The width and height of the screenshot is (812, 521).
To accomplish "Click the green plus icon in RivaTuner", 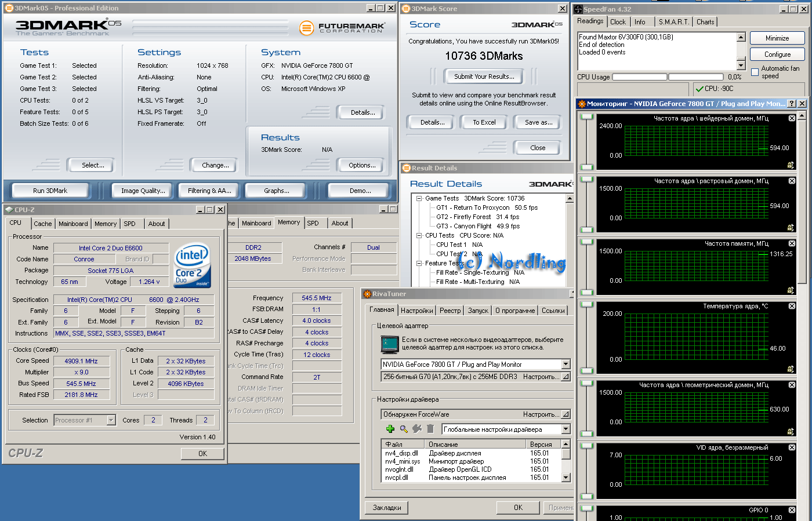I will [x=390, y=429].
